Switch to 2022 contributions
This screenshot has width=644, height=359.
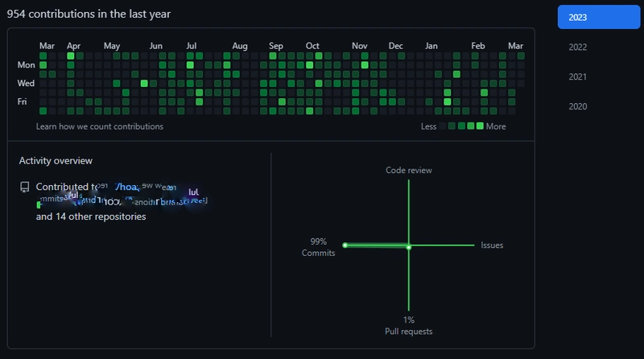(x=578, y=47)
